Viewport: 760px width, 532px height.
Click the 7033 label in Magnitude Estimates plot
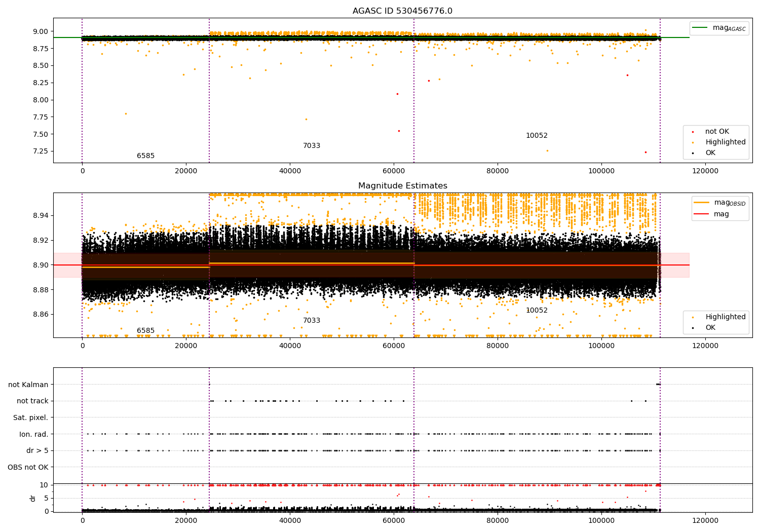[312, 321]
